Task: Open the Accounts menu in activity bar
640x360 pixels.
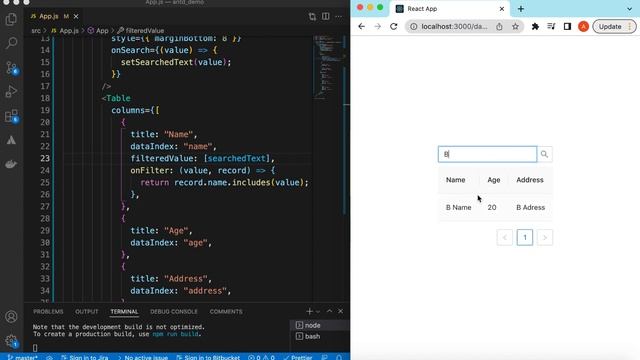Action: (11, 317)
